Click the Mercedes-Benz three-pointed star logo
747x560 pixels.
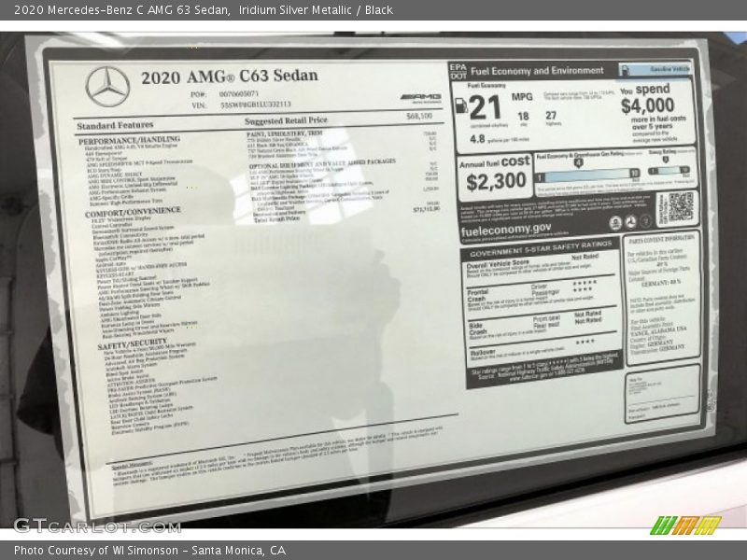(x=107, y=87)
